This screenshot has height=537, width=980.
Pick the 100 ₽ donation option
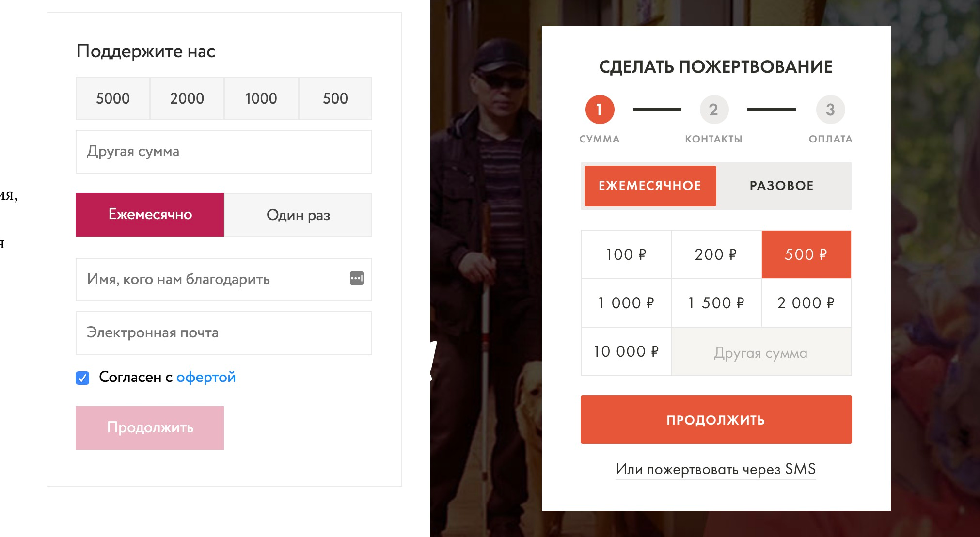pyautogui.click(x=626, y=254)
